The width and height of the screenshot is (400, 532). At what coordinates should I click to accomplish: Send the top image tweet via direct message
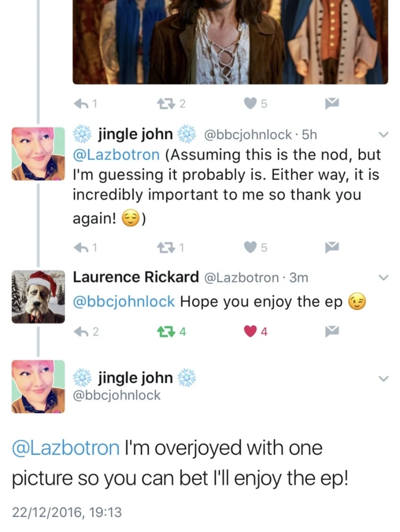click(x=332, y=103)
